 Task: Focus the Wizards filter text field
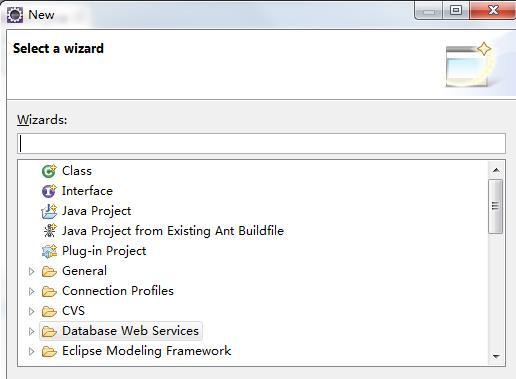click(x=261, y=144)
